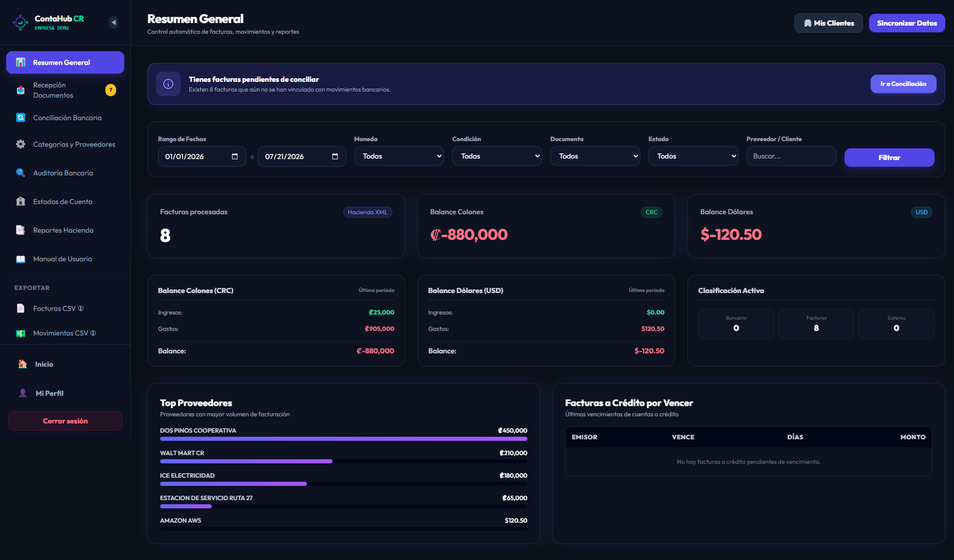
Task: Click the Buscar provider search field
Action: click(791, 156)
